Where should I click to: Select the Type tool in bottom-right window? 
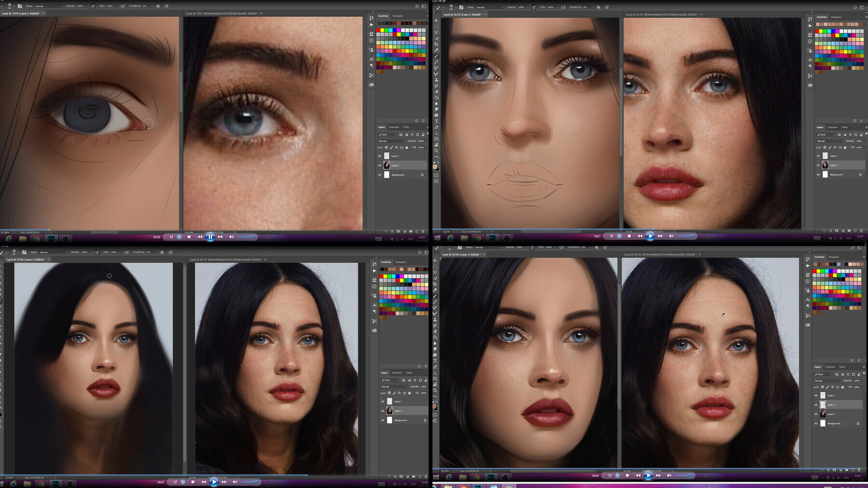coord(435,361)
